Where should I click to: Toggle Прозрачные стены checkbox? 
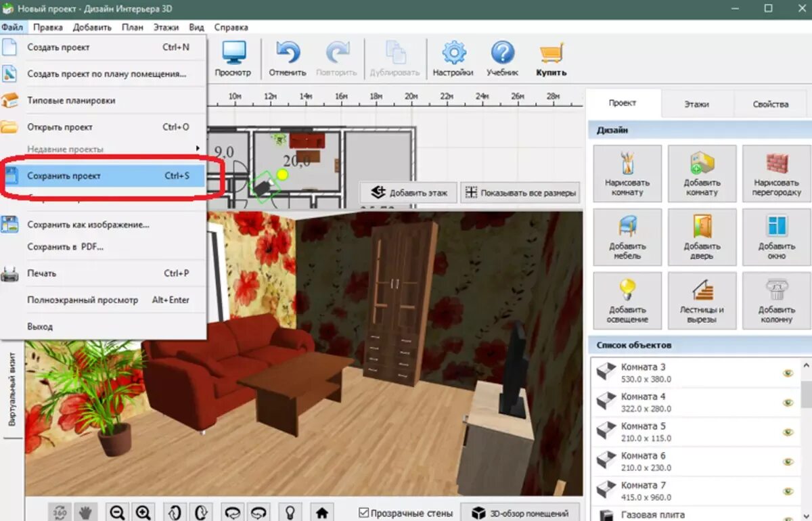pos(364,513)
